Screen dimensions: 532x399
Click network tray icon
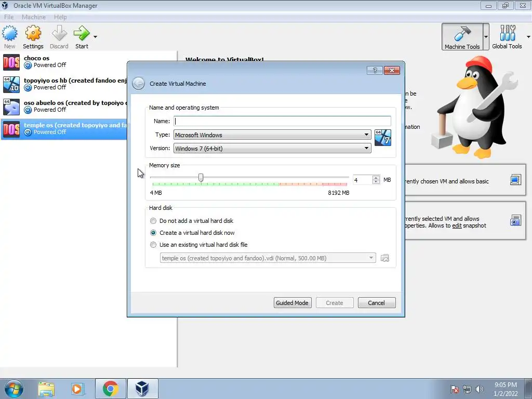[467, 389]
